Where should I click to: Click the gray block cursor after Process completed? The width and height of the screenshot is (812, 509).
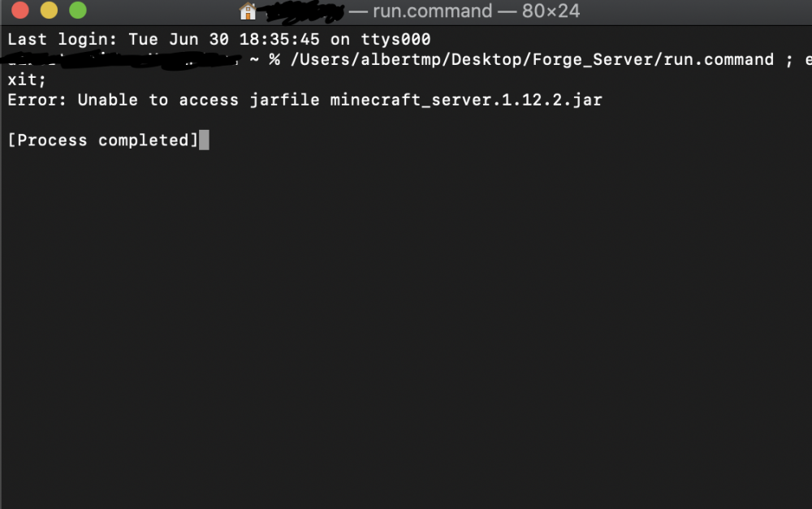[204, 140]
